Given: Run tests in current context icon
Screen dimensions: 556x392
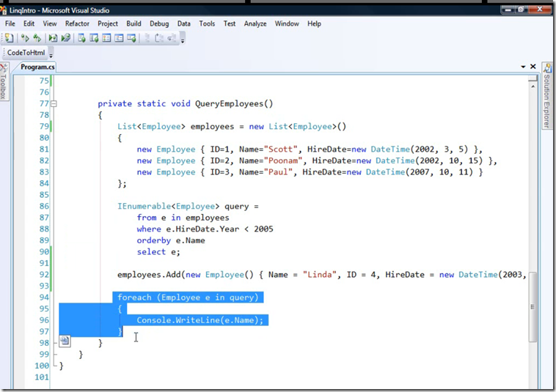Looking at the screenshot, I should point(25,38).
